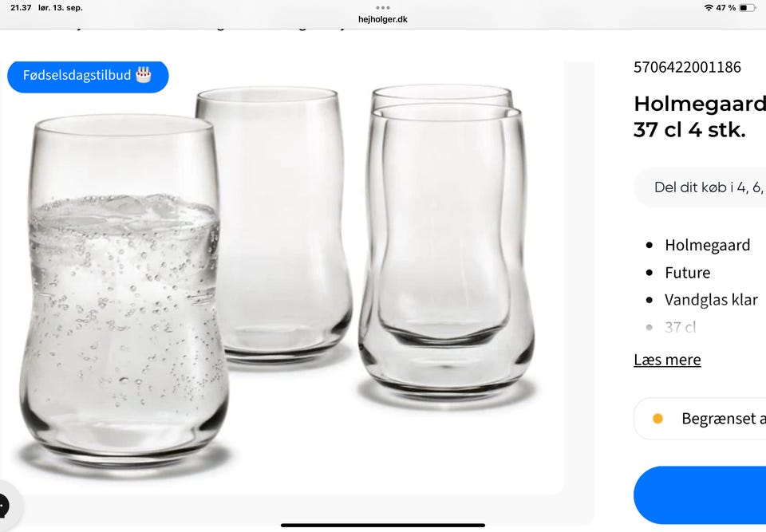This screenshot has width=766, height=532.
Task: Tap the home indicator bar
Action: click(383, 525)
